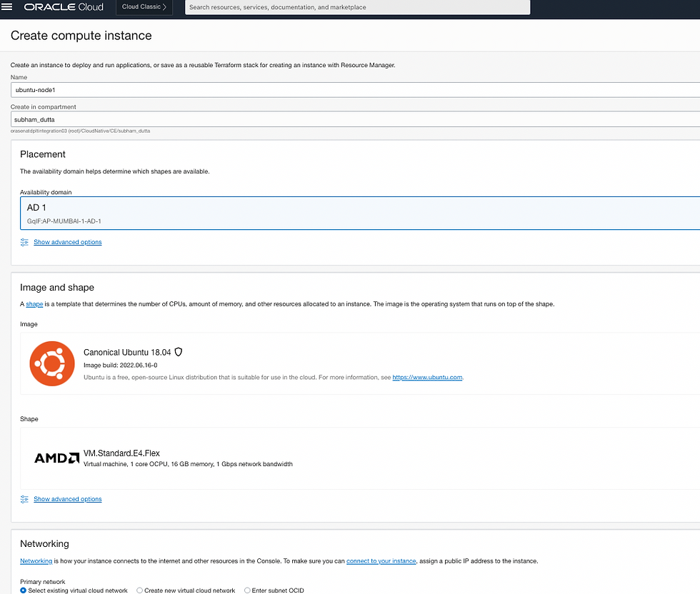Open the Create in compartment dropdown
Image resolution: width=700 pixels, height=594 pixels.
(x=357, y=119)
